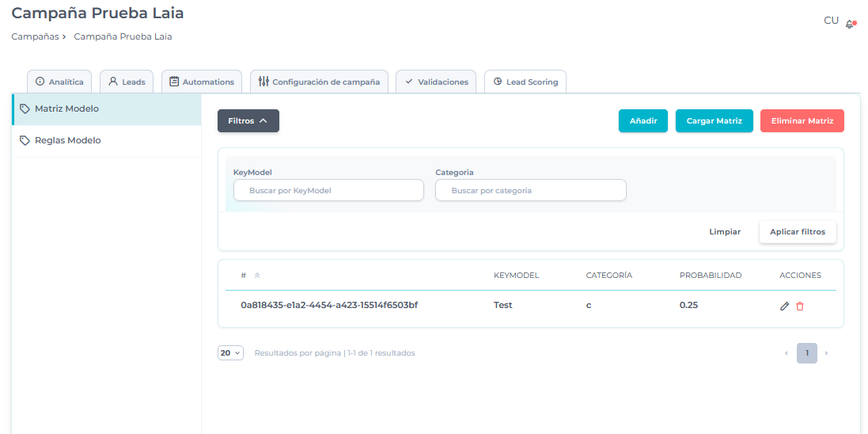Viewport: 868px width, 434px height.
Task: Select Reglas Modelo in sidebar
Action: tap(67, 141)
